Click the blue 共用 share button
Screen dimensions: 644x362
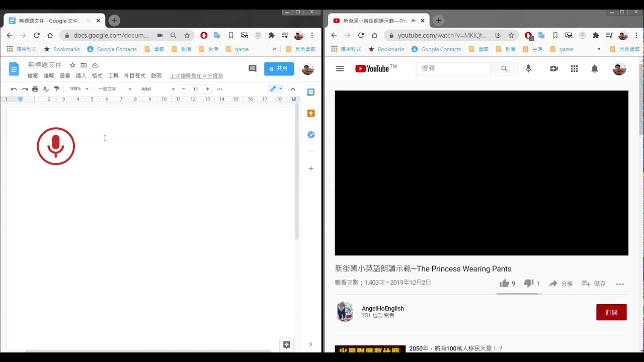(279, 69)
